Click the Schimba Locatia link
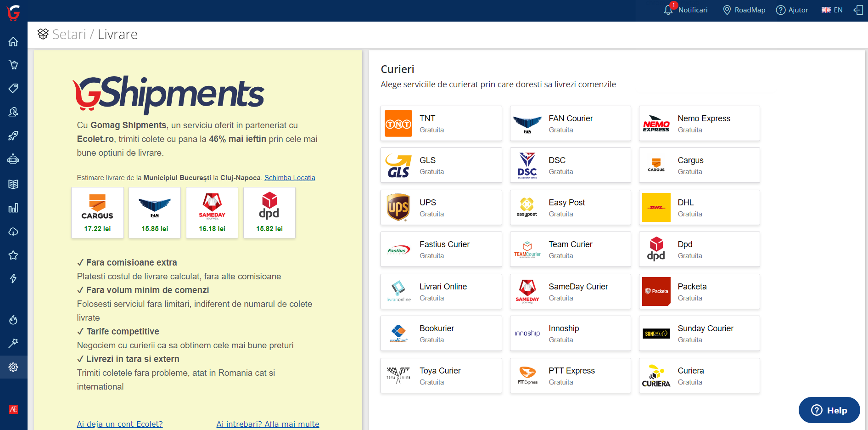This screenshot has width=868, height=430. pos(290,178)
